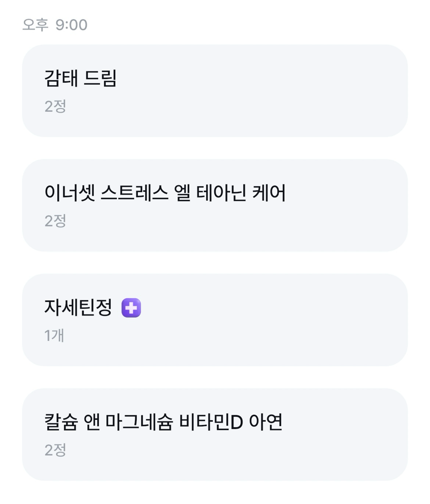The height and width of the screenshot is (504, 430).
Task: Click the word 아연 in the last card
Action: pos(266,423)
